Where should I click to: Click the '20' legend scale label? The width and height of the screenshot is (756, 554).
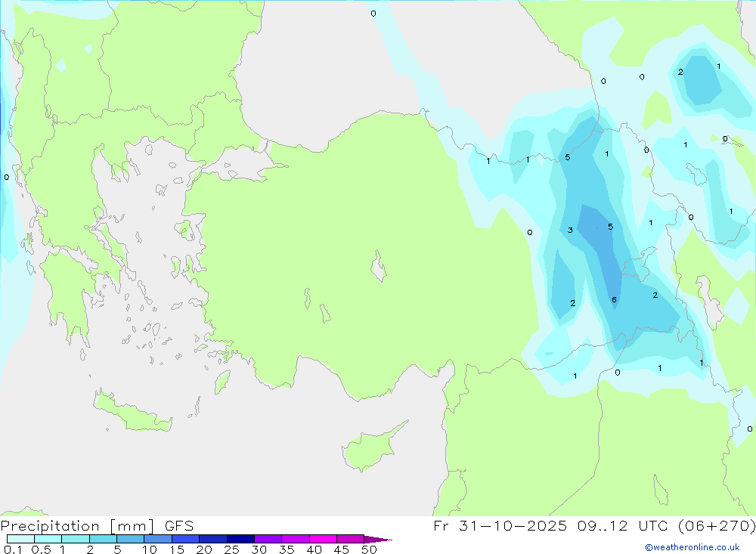(x=204, y=549)
